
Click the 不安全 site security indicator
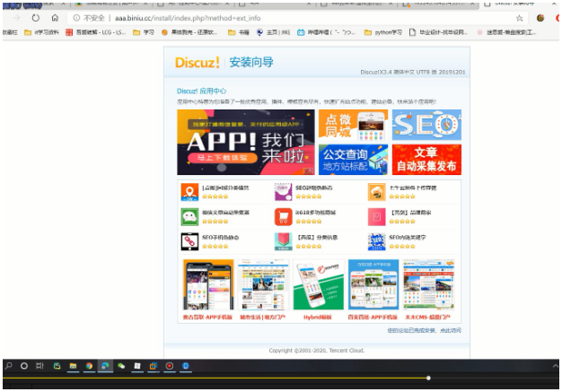(89, 18)
